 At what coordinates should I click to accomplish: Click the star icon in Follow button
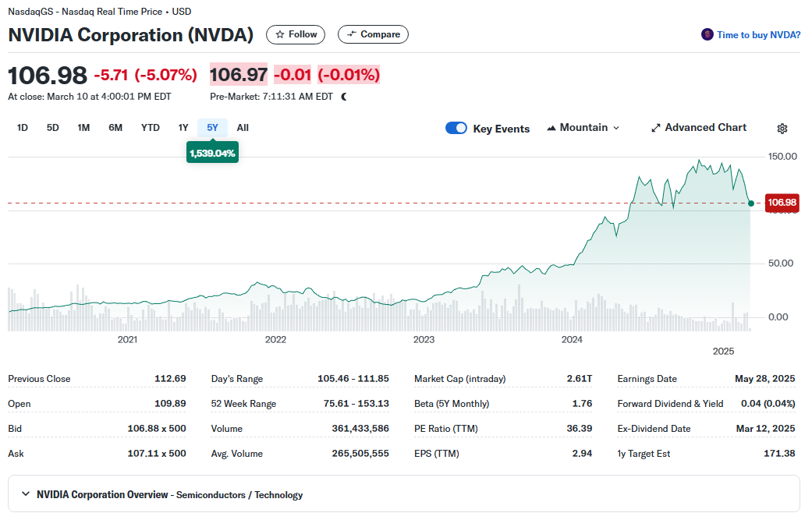[280, 34]
